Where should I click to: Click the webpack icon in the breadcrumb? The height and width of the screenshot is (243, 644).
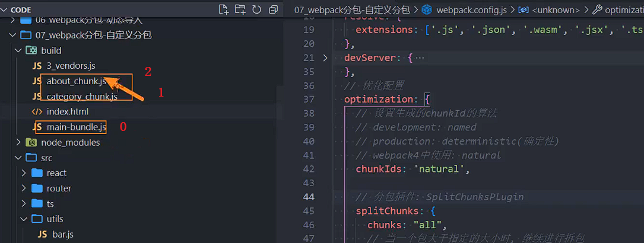(x=427, y=9)
